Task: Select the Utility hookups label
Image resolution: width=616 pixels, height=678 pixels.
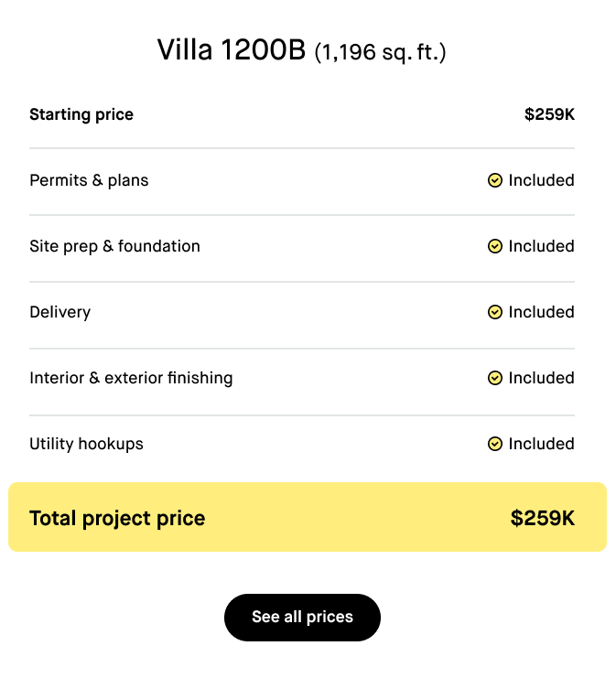Action: point(86,444)
